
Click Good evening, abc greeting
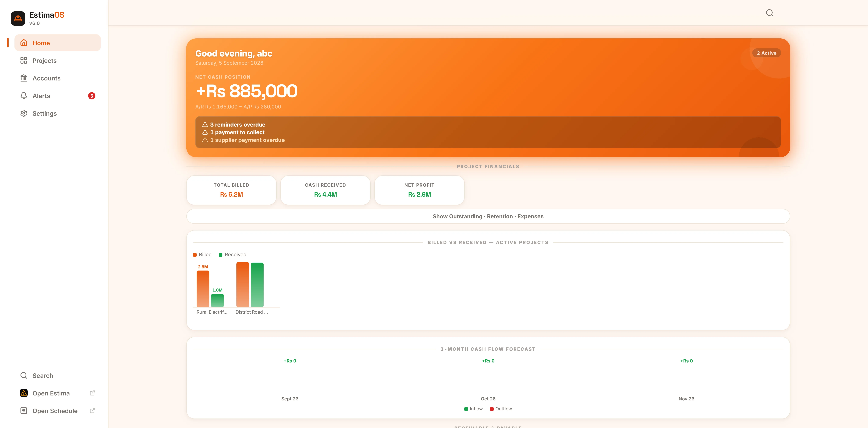234,53
